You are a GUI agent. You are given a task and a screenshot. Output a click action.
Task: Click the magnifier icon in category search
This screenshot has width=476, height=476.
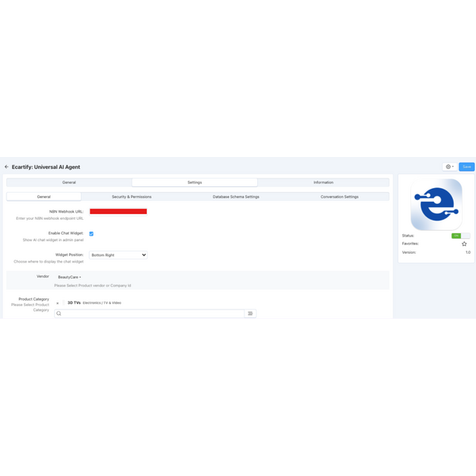coord(59,313)
